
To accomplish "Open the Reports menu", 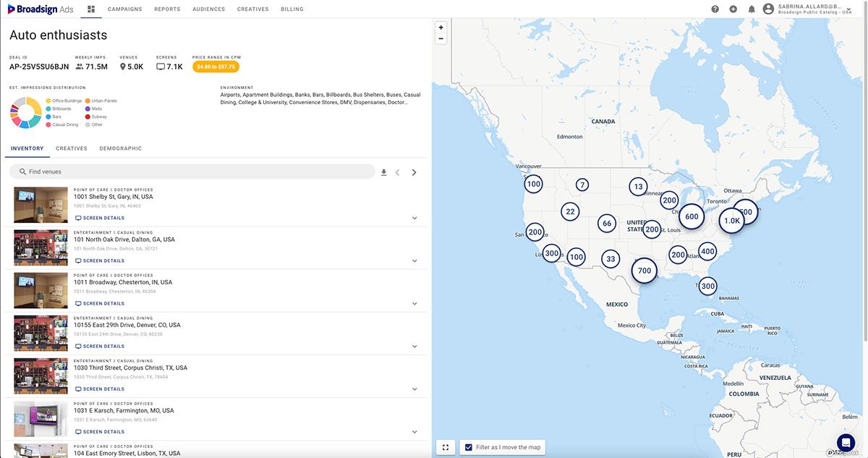I will [x=168, y=9].
